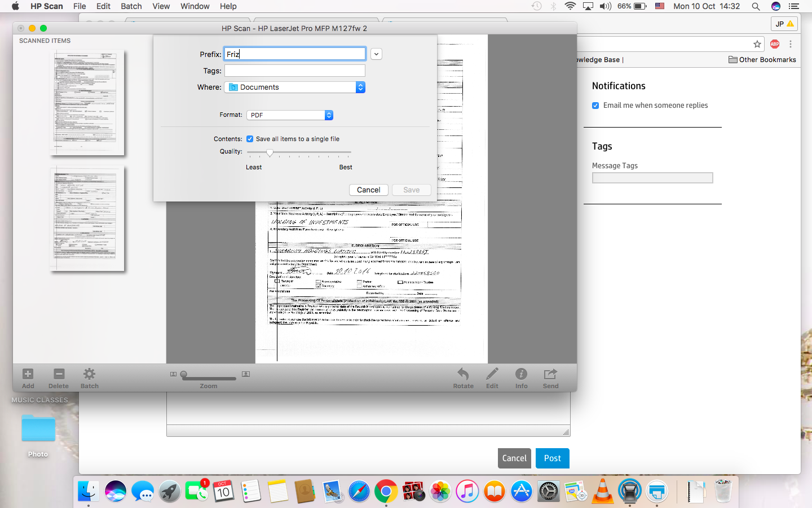
Task: Click the blue Post button
Action: tap(552, 458)
